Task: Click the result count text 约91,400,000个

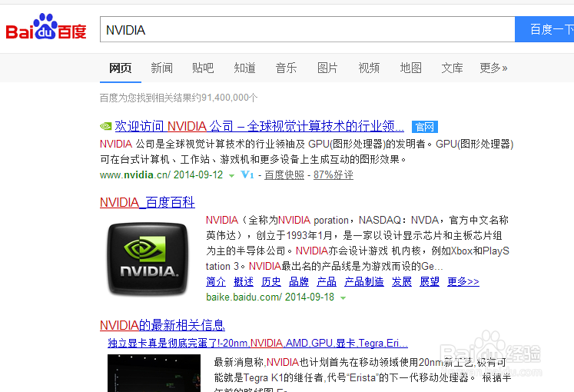Action: pyautogui.click(x=225, y=98)
